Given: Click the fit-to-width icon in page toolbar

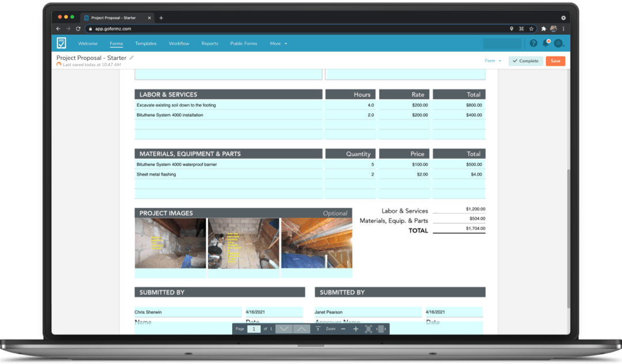Looking at the screenshot, I should click(x=381, y=329).
